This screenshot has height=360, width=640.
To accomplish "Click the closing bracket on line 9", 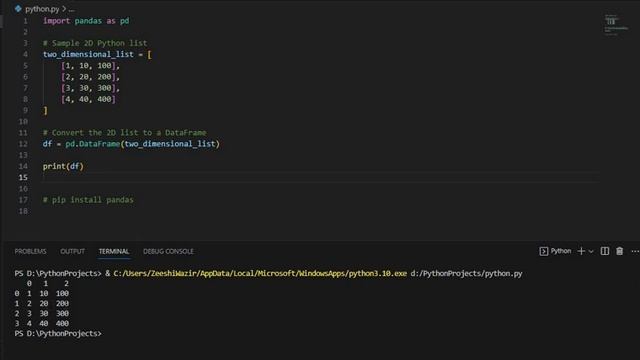I will coord(45,111).
